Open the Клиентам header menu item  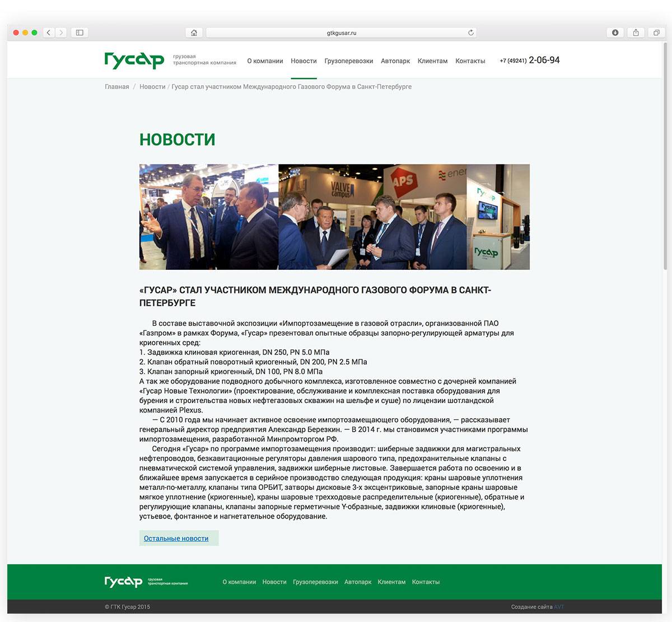coord(432,61)
